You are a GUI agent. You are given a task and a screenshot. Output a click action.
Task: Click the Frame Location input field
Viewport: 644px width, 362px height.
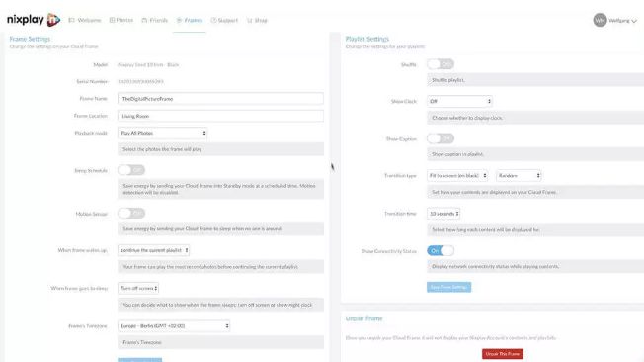coord(220,116)
